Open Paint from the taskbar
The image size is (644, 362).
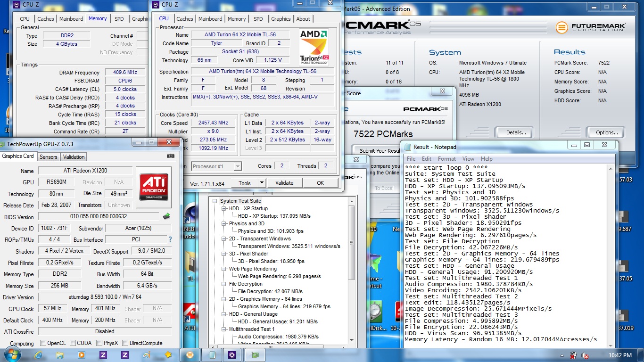pyautogui.click(x=147, y=355)
